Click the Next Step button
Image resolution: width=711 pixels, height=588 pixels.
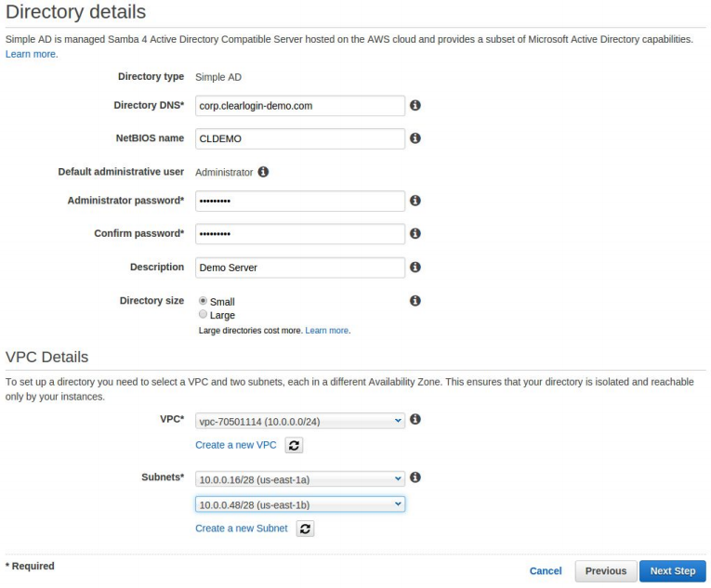pyautogui.click(x=672, y=571)
